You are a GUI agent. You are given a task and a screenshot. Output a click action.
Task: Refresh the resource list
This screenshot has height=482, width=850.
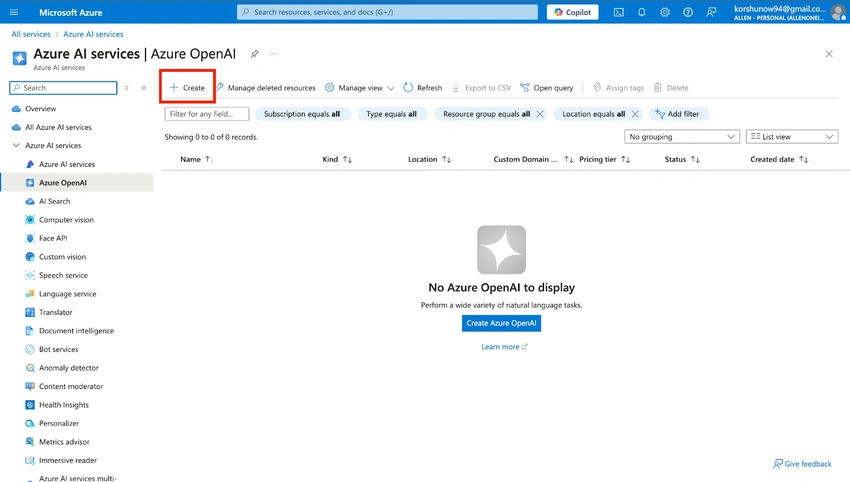[423, 87]
